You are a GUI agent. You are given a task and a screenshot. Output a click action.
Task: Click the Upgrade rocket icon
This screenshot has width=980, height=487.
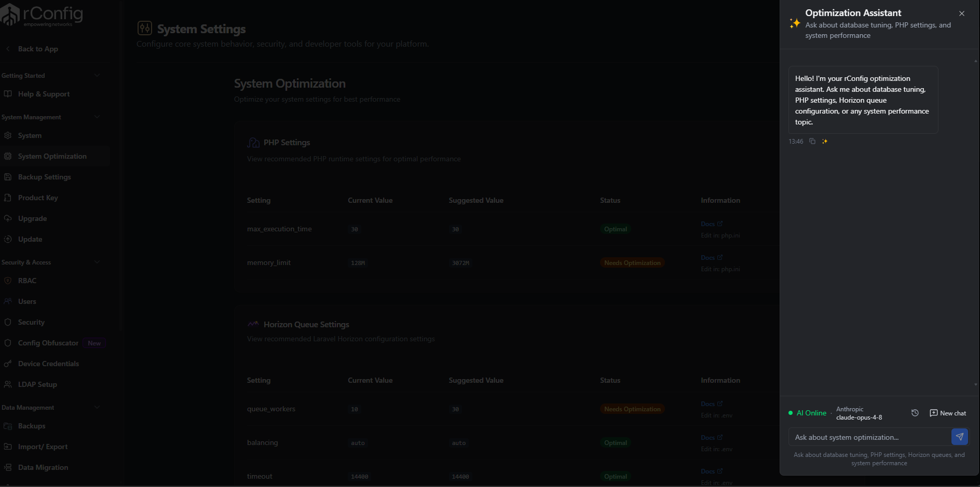8,218
